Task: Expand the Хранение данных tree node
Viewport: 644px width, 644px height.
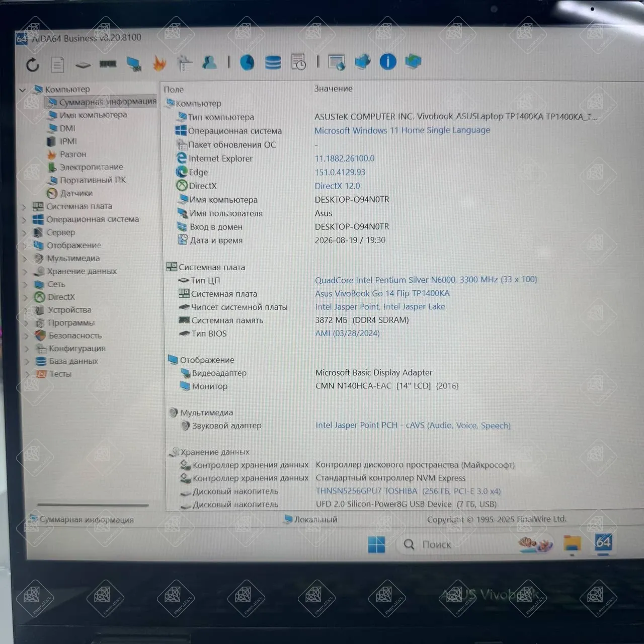Action: click(25, 272)
